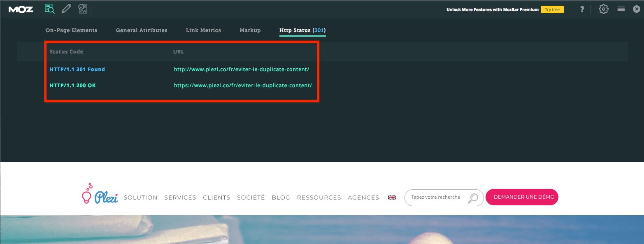
Task: Switch to the Link Metrics tab
Action: point(203,30)
